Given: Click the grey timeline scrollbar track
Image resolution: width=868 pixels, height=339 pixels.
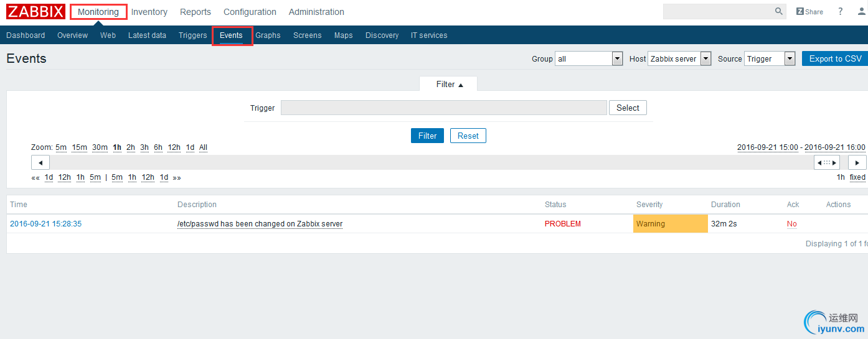Looking at the screenshot, I should coord(431,162).
